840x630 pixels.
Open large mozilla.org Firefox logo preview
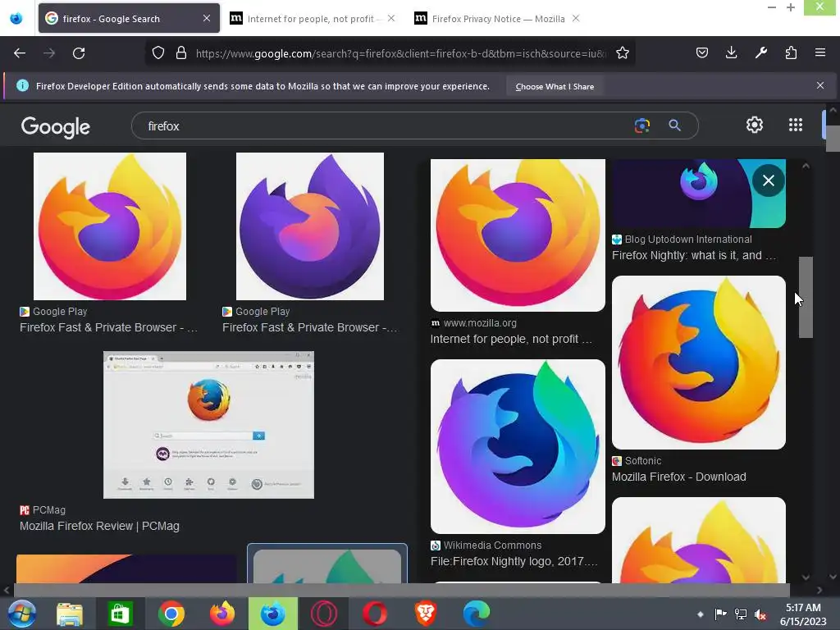coord(518,235)
